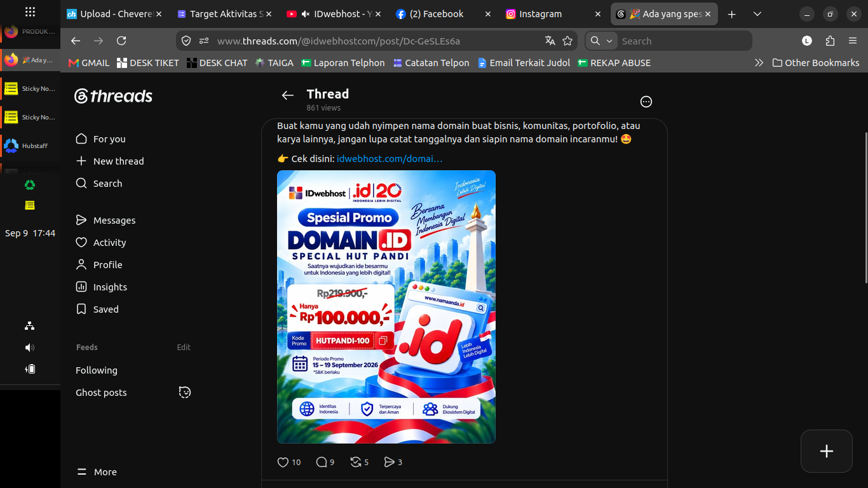
Task: Click Edit next to Feeds
Action: click(x=184, y=348)
